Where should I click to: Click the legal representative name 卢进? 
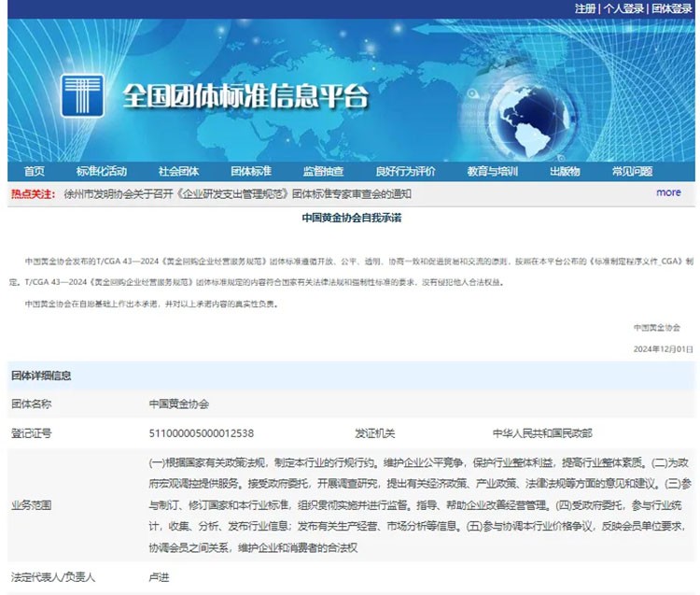[x=159, y=577]
